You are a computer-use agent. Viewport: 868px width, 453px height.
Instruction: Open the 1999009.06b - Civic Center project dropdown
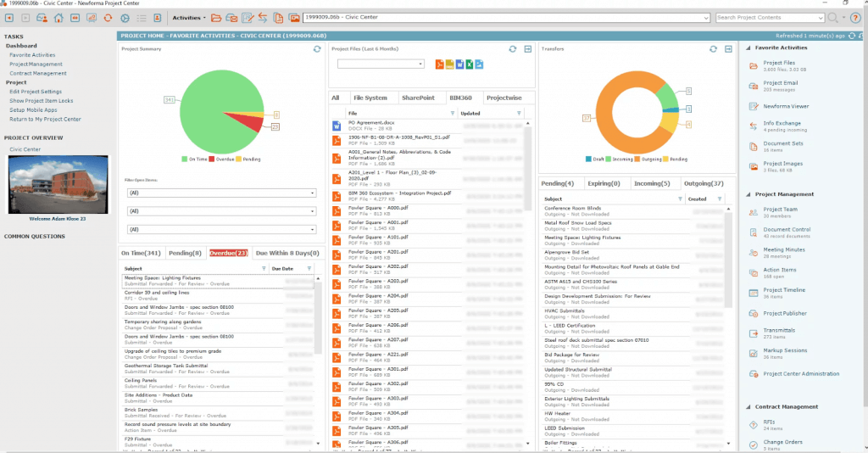click(x=706, y=18)
